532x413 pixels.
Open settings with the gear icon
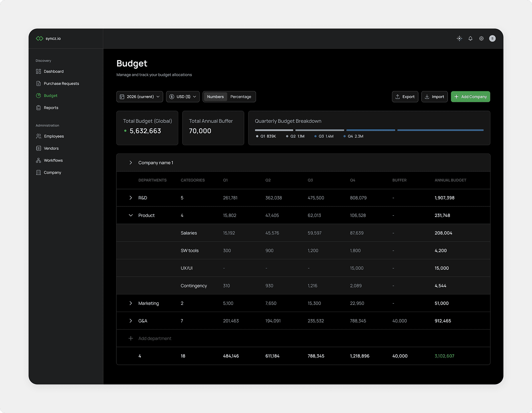pyautogui.click(x=481, y=39)
